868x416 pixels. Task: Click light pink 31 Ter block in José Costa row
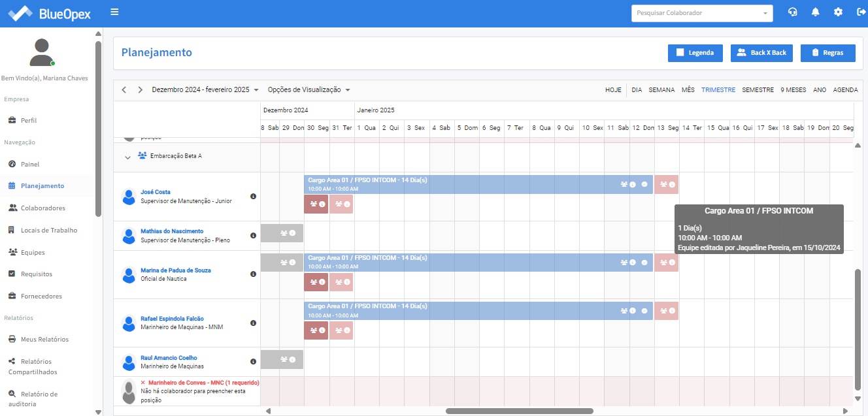click(341, 204)
